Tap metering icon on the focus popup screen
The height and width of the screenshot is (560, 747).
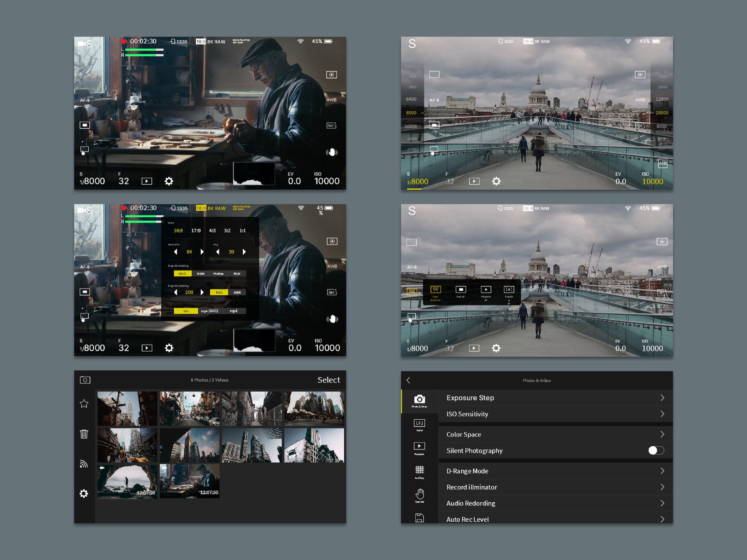662,242
